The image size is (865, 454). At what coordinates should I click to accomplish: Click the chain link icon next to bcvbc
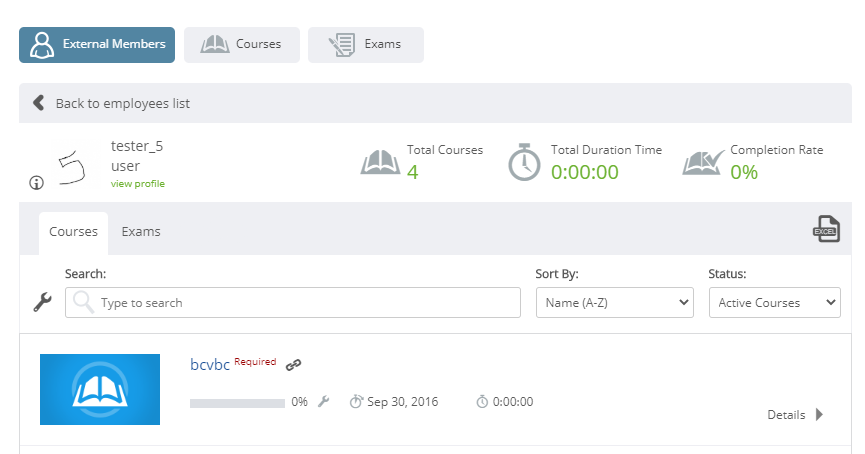pos(293,365)
